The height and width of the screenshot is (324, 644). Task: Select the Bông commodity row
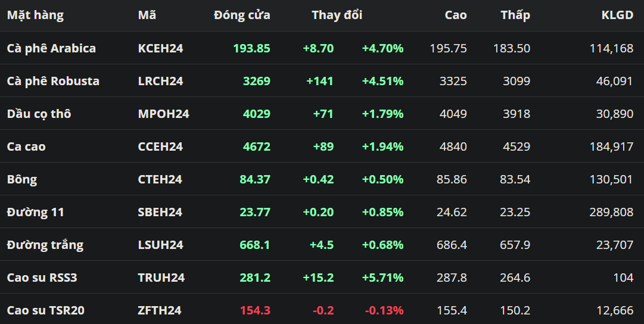click(22, 179)
